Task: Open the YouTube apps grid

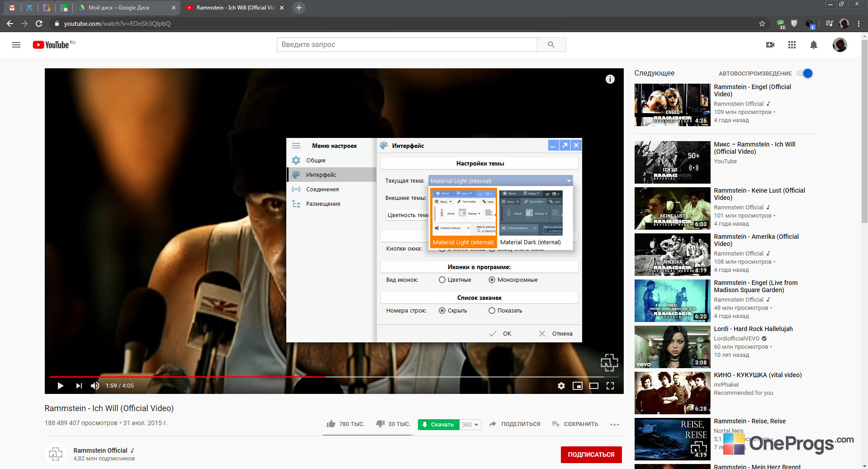Action: 792,45
